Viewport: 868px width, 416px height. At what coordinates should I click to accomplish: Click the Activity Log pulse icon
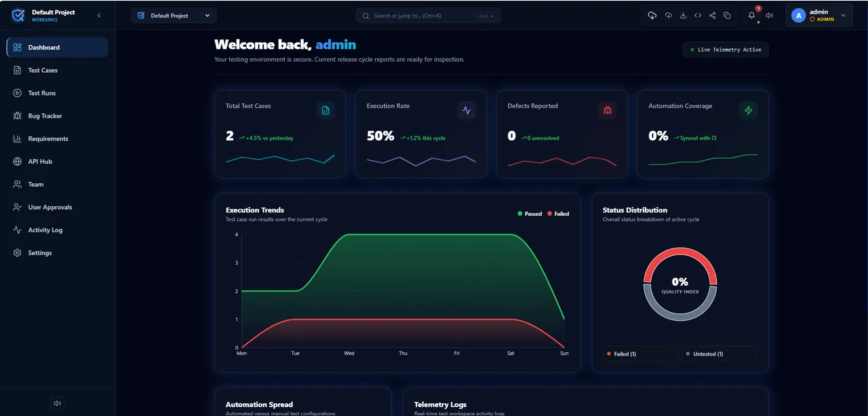18,230
